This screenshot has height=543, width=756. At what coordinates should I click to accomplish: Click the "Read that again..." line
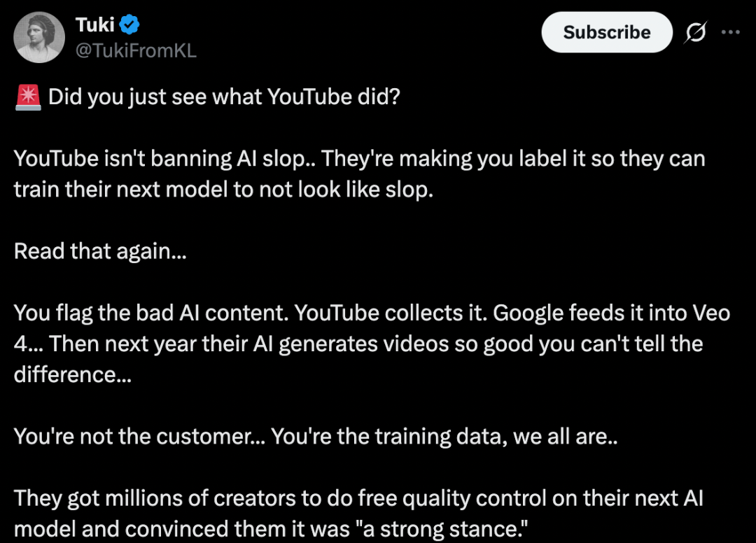100,251
